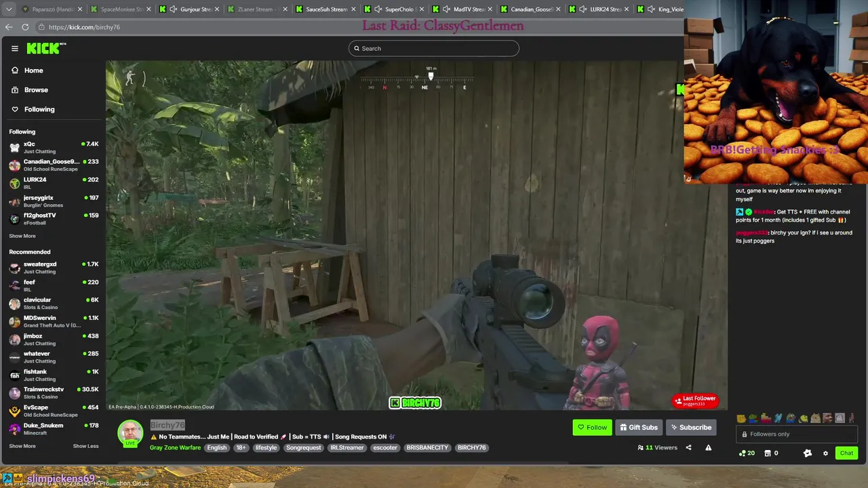Screen dimensions: 868x488
Task: Reload the page with refresh icon
Action: [x=25, y=27]
